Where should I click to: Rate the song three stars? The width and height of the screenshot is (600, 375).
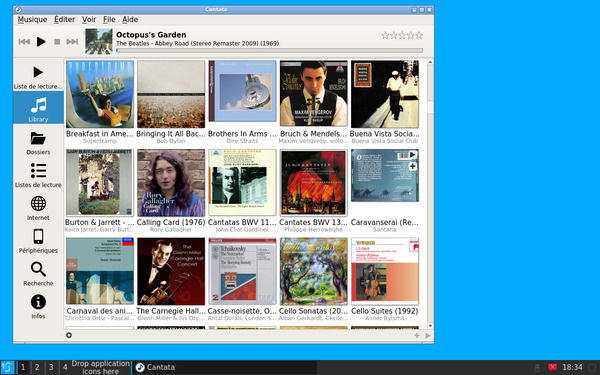coord(402,36)
